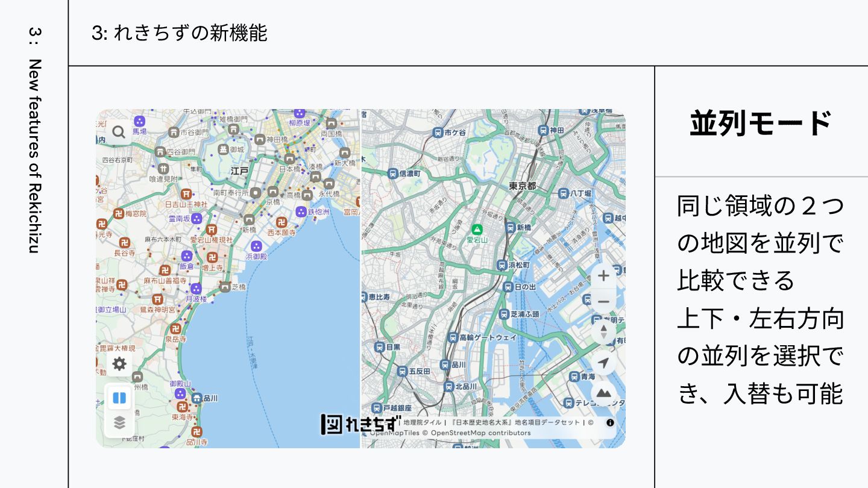Select 五反田 station marker
The width and height of the screenshot is (868, 488).
[x=402, y=371]
